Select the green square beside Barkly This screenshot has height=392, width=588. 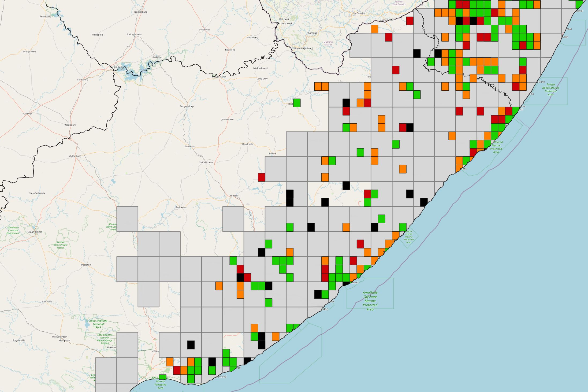[x=297, y=103]
